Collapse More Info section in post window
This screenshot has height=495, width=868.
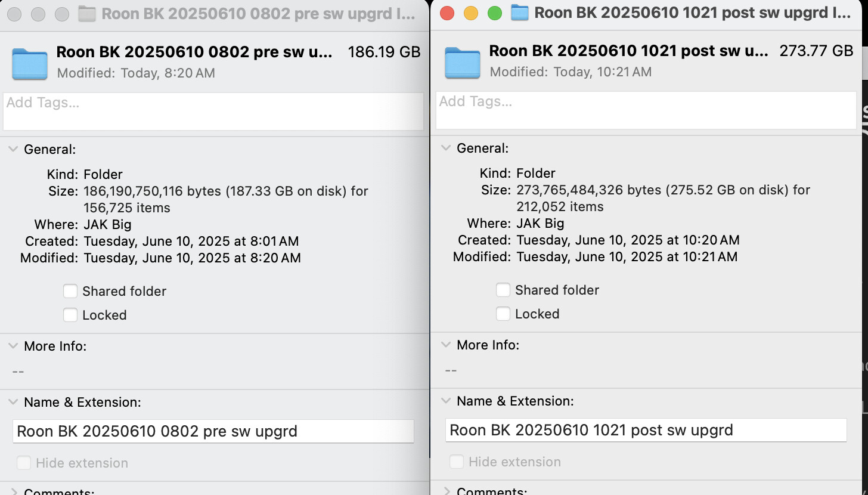tap(445, 345)
